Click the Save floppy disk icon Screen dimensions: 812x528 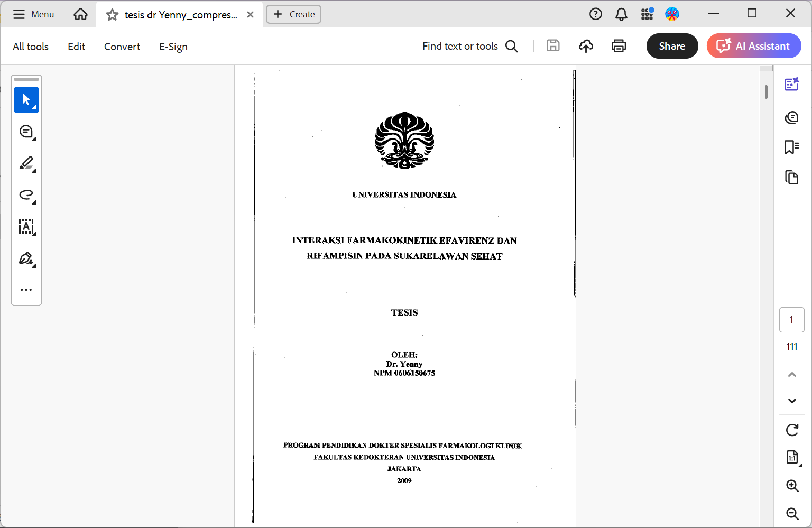pos(553,46)
